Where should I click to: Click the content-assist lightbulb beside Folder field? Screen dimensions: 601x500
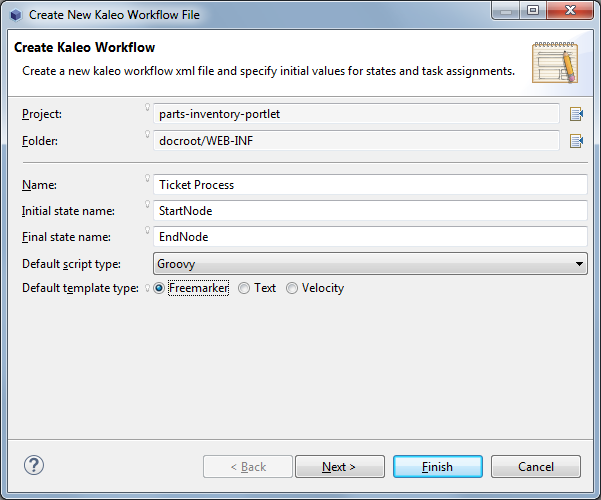pos(147,134)
